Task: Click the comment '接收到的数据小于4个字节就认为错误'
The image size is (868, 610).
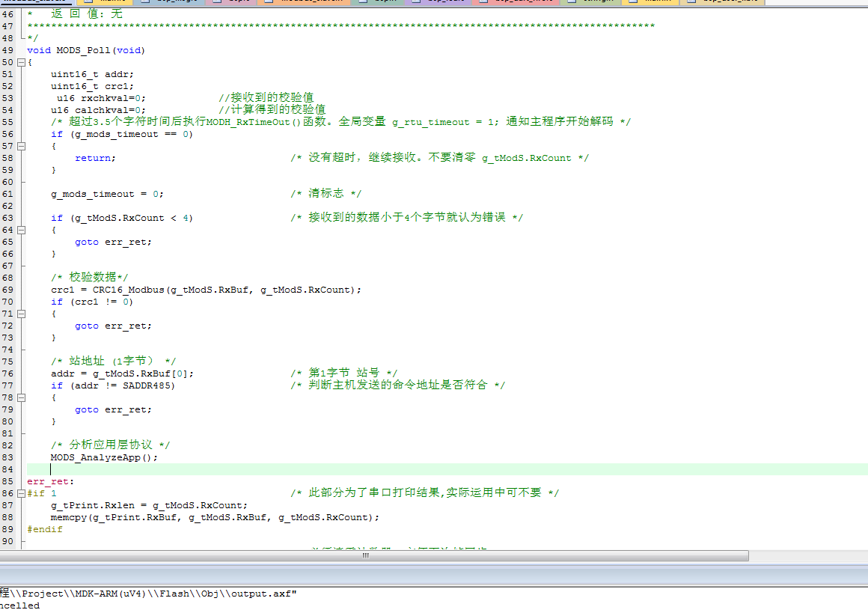Action: pos(406,218)
